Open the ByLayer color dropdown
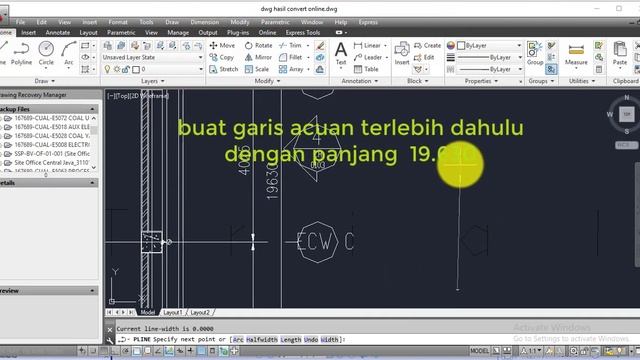This screenshot has height=360, width=640. (519, 45)
